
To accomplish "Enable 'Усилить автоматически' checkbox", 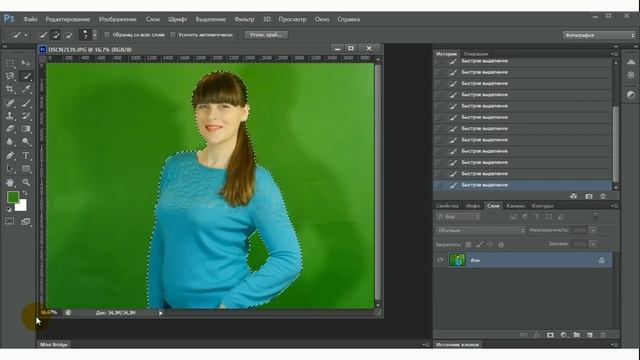I will pos(173,35).
